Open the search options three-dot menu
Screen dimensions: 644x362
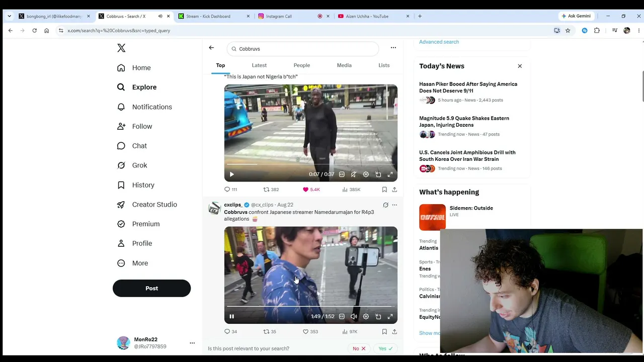coord(393,48)
